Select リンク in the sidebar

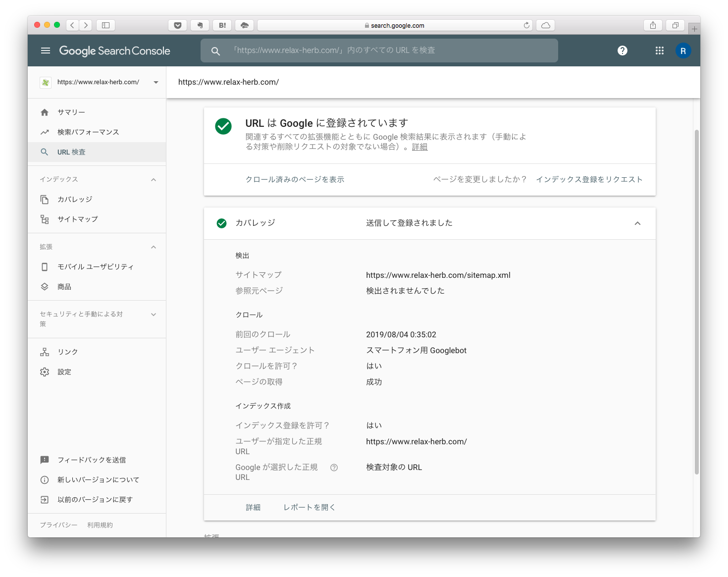click(97, 352)
